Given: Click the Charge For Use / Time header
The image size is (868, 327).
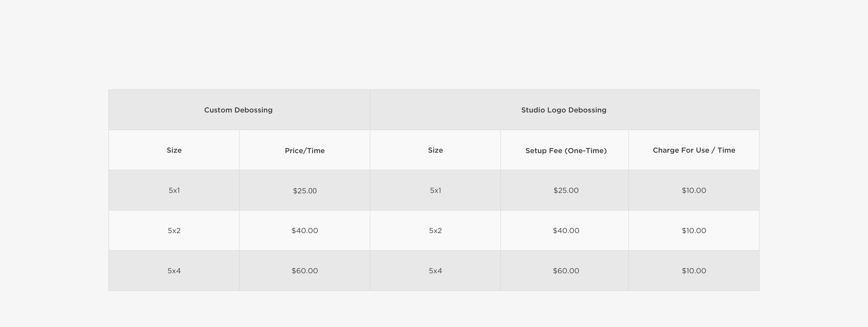Looking at the screenshot, I should click(x=694, y=150).
